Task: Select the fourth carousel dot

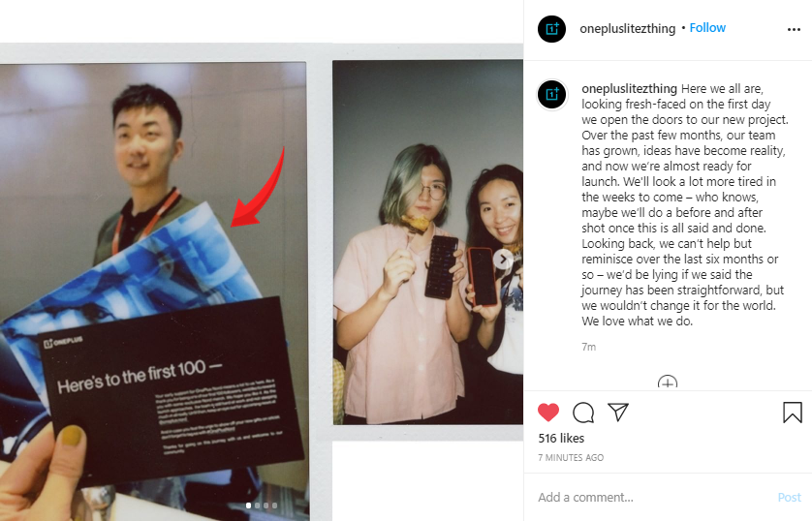Action: coord(274,506)
